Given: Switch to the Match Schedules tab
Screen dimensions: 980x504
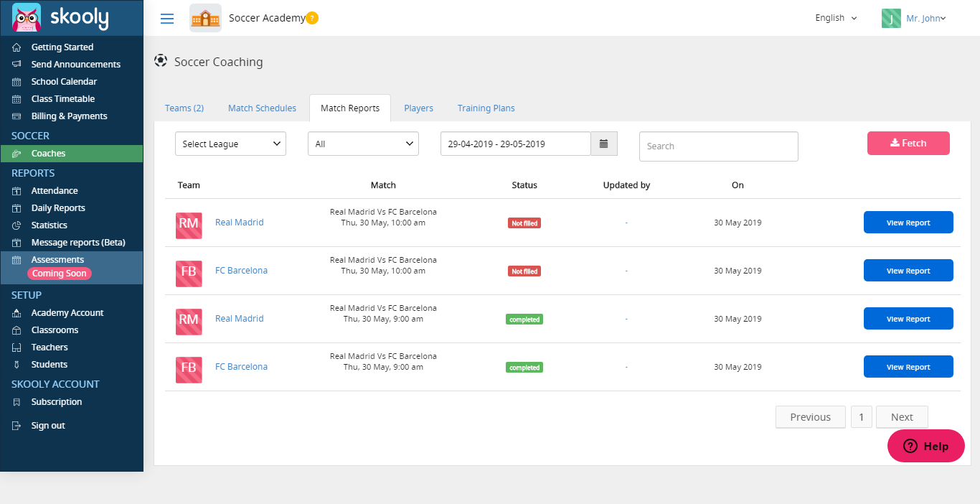Looking at the screenshot, I should 262,108.
